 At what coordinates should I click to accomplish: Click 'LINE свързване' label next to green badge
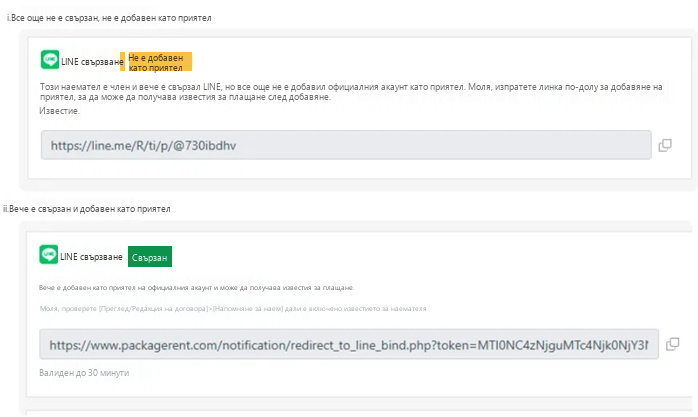pyautogui.click(x=91, y=257)
